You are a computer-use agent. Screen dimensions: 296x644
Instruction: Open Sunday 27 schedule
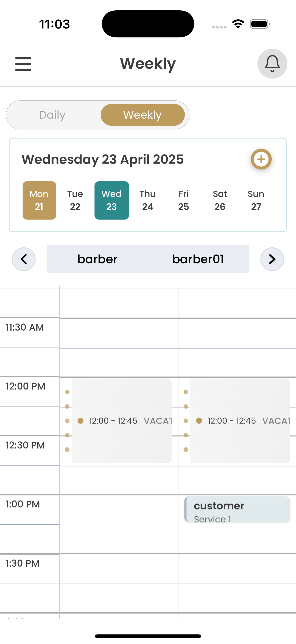pyautogui.click(x=256, y=200)
